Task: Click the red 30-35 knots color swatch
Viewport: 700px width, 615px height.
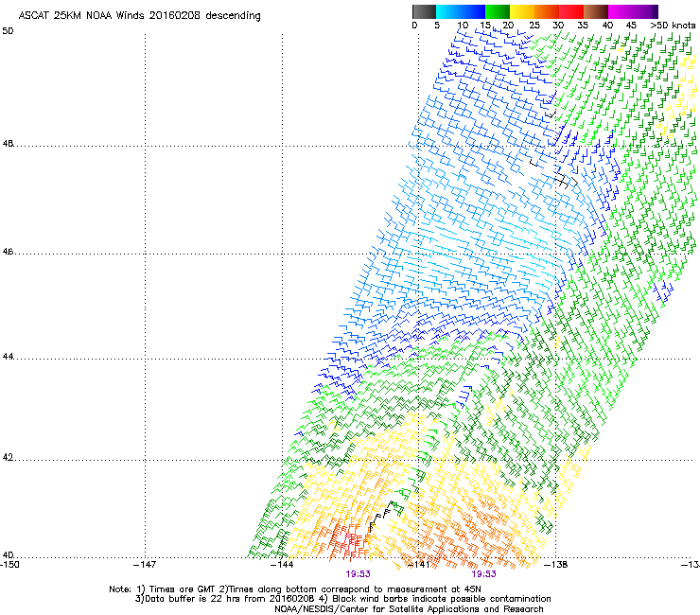Action: [x=571, y=11]
